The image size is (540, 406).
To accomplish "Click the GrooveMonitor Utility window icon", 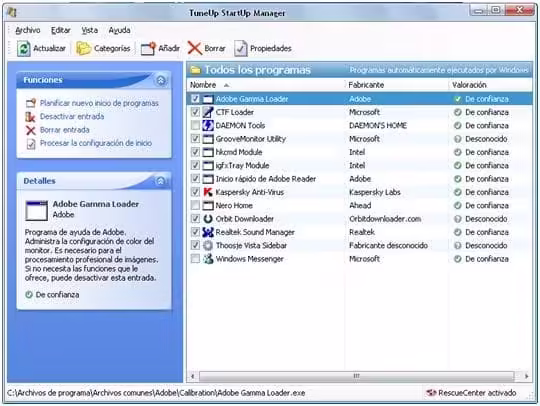I will pos(208,139).
